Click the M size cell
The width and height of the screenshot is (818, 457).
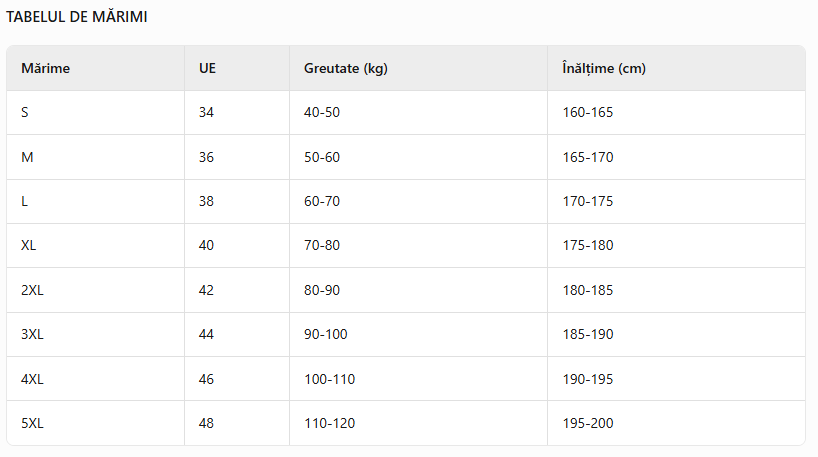27,157
